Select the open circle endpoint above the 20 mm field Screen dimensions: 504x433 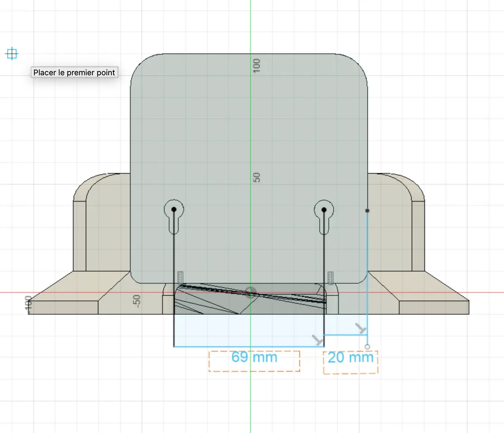click(367, 347)
